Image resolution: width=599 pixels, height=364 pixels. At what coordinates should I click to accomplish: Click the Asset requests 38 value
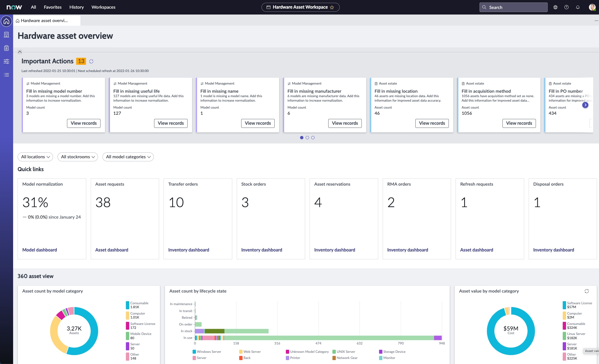(x=103, y=202)
